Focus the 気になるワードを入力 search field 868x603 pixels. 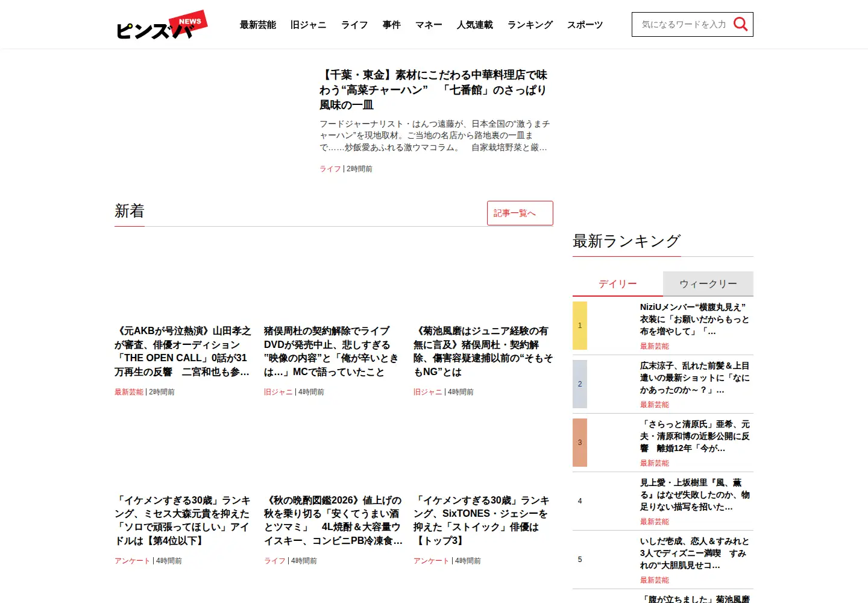point(684,24)
